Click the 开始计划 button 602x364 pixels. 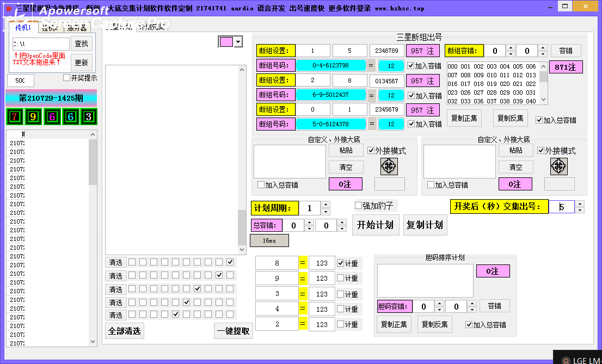pyautogui.click(x=376, y=225)
